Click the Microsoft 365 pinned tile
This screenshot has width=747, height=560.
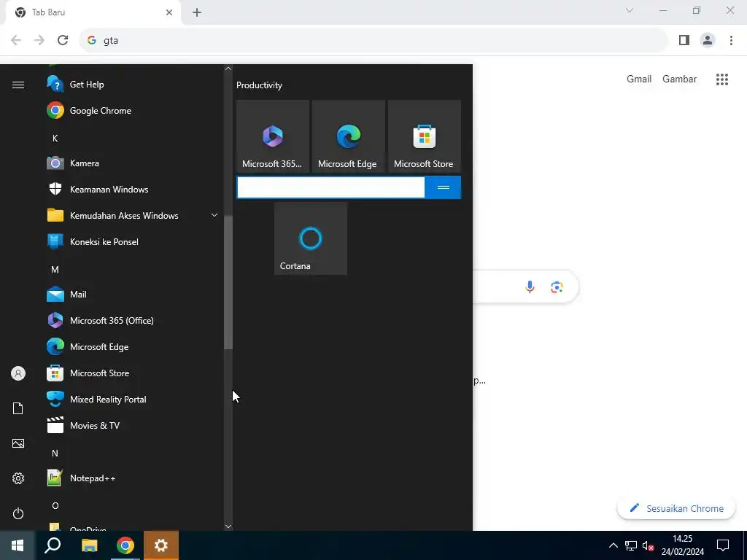(x=273, y=136)
